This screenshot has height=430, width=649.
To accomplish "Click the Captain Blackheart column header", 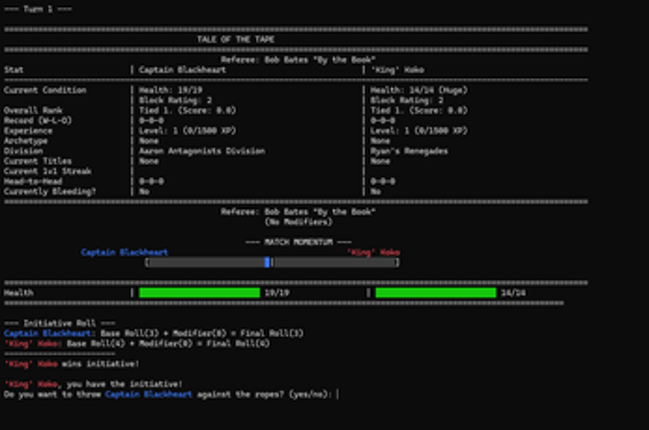I will click(x=177, y=70).
